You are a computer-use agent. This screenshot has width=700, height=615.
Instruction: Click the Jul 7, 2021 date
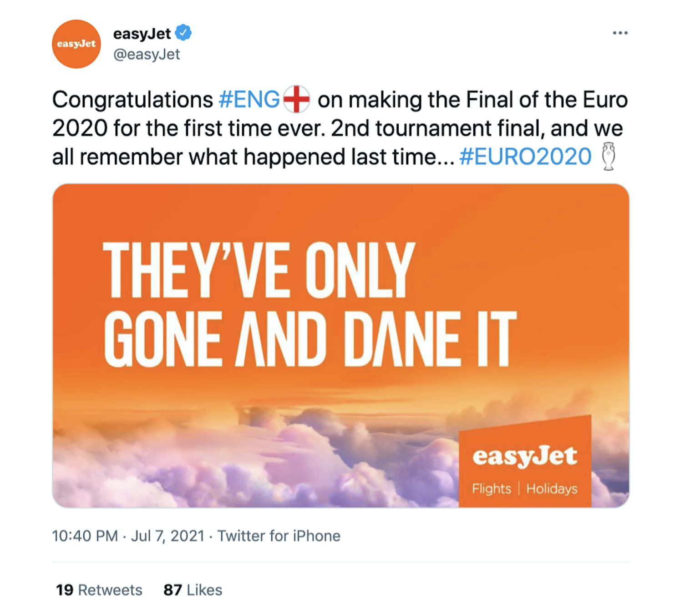[167, 536]
